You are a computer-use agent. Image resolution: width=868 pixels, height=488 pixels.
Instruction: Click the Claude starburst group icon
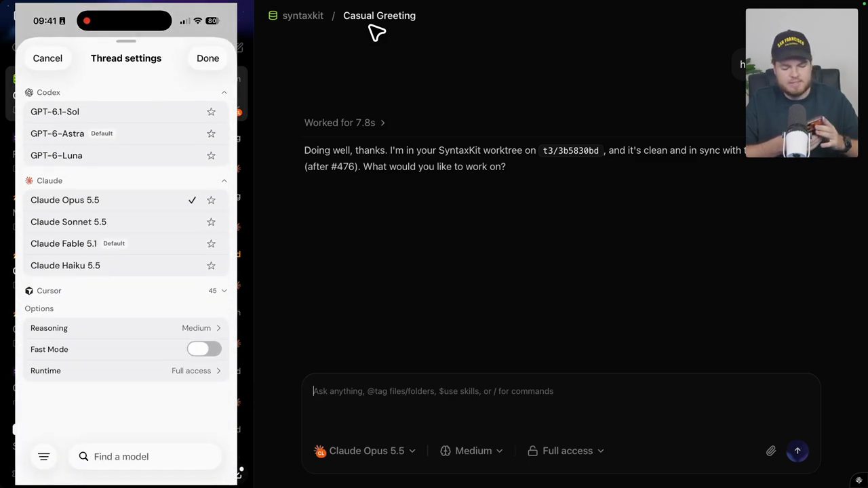pos(29,181)
